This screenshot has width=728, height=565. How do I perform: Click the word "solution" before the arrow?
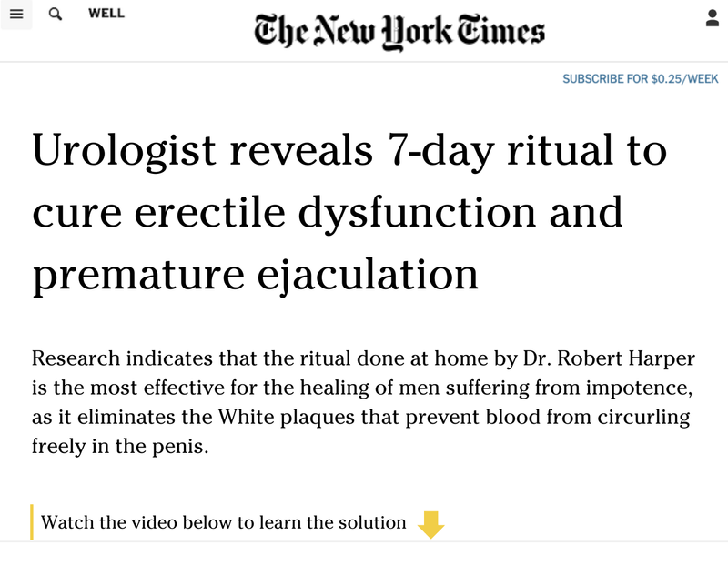[x=370, y=522]
